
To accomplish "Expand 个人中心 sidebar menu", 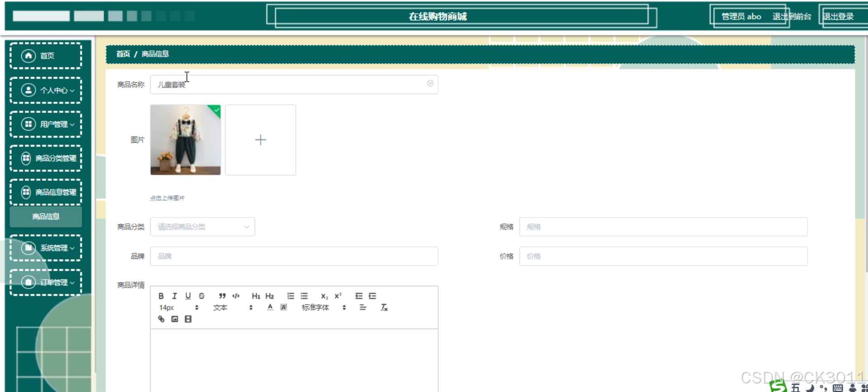I will tap(46, 90).
